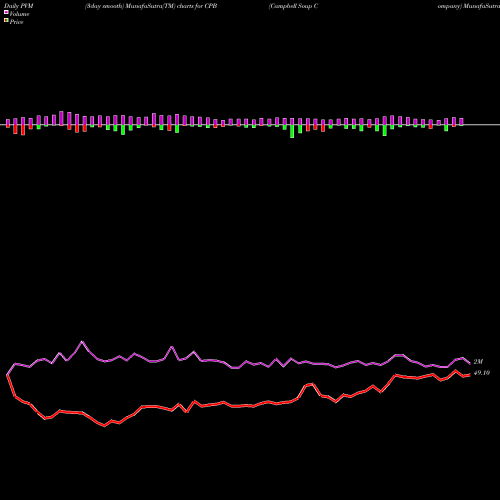500x500 pixels.
Task: Select the 'Volume' legend label
Action: coord(19,14)
